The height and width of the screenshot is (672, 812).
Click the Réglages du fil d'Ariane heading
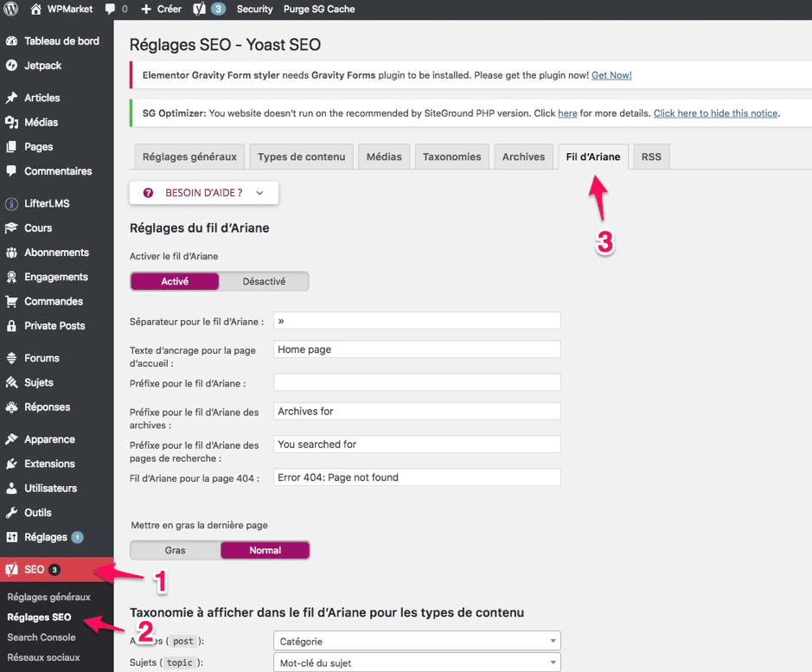tap(200, 228)
